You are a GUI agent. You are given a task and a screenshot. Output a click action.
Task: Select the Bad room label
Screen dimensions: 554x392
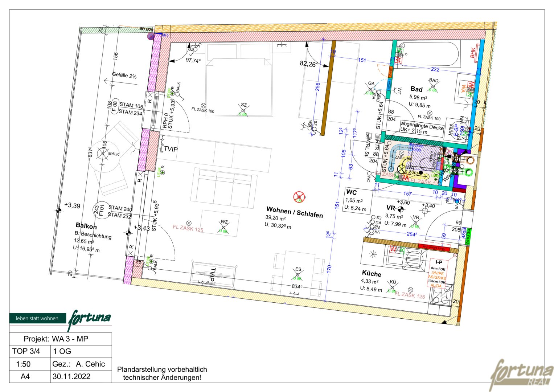pyautogui.click(x=416, y=89)
